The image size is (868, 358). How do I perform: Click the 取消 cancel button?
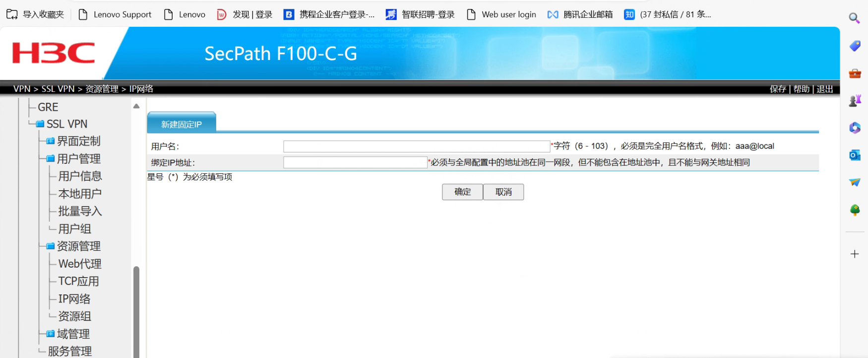(x=503, y=192)
